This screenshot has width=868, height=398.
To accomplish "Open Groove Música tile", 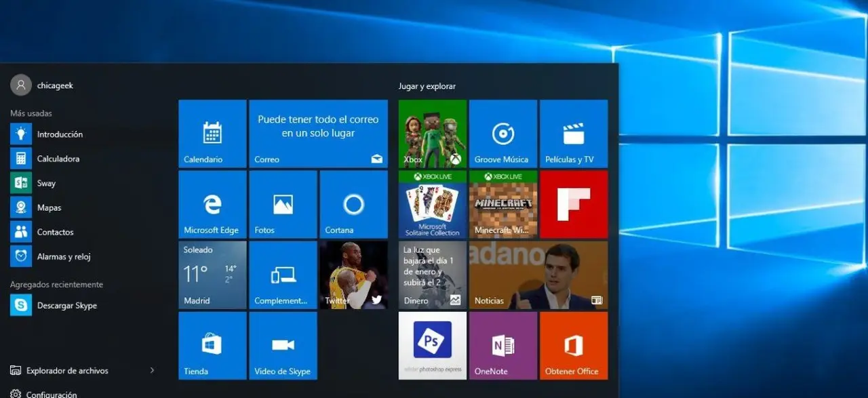I will (502, 134).
